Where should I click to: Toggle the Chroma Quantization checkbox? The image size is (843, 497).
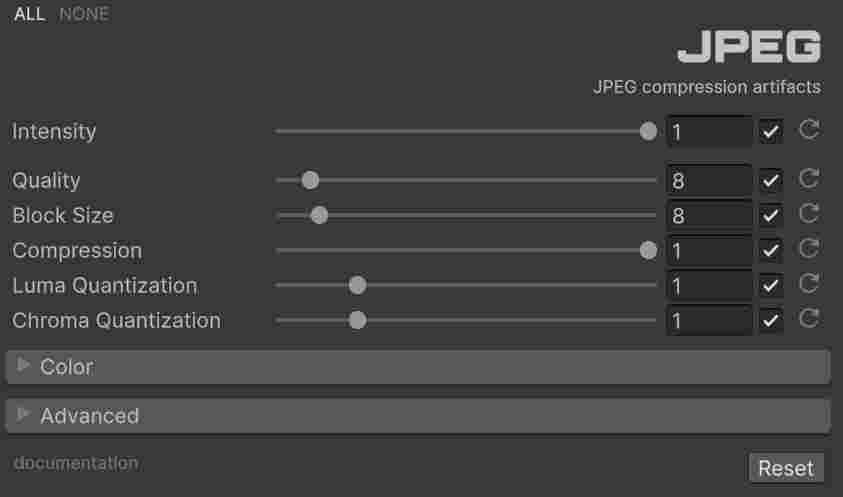point(770,321)
